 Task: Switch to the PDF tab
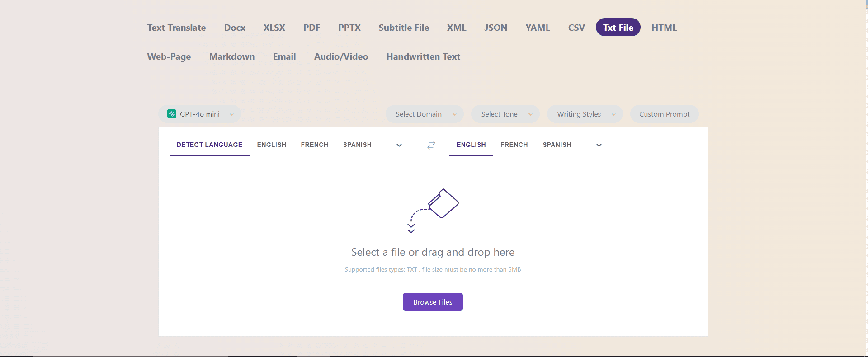click(311, 28)
